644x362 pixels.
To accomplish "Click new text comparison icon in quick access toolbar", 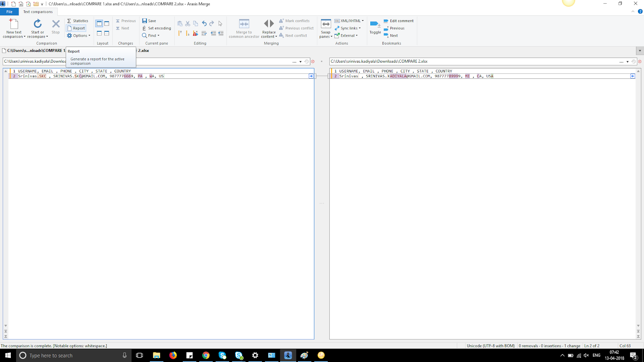I will [x=13, y=4].
